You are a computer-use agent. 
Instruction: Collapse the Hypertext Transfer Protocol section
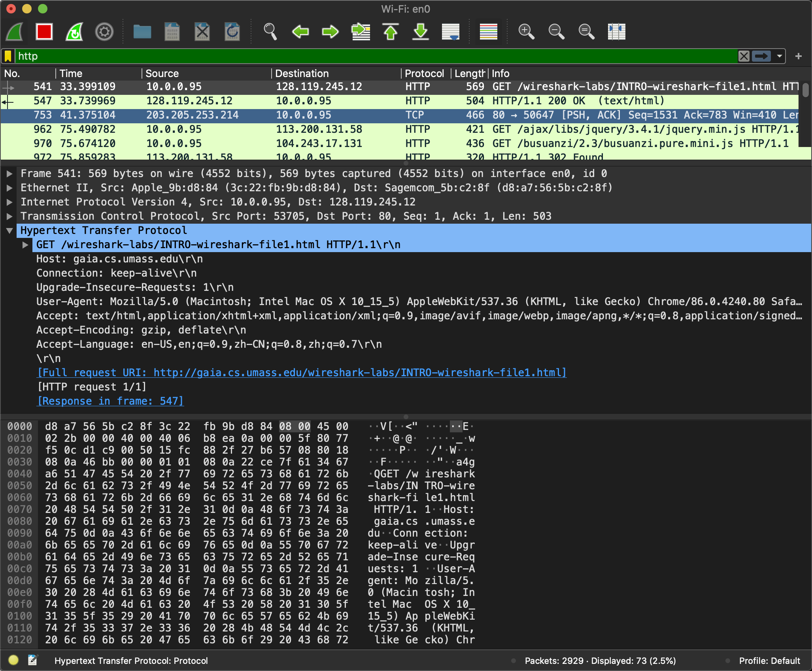pyautogui.click(x=9, y=231)
